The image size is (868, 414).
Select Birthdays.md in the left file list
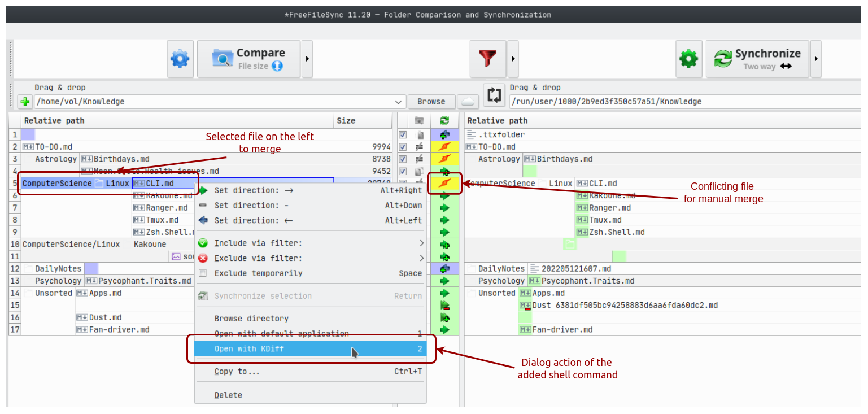click(121, 159)
